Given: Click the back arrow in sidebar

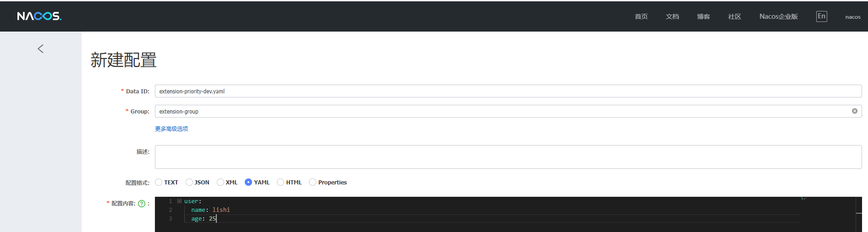Looking at the screenshot, I should (x=41, y=49).
